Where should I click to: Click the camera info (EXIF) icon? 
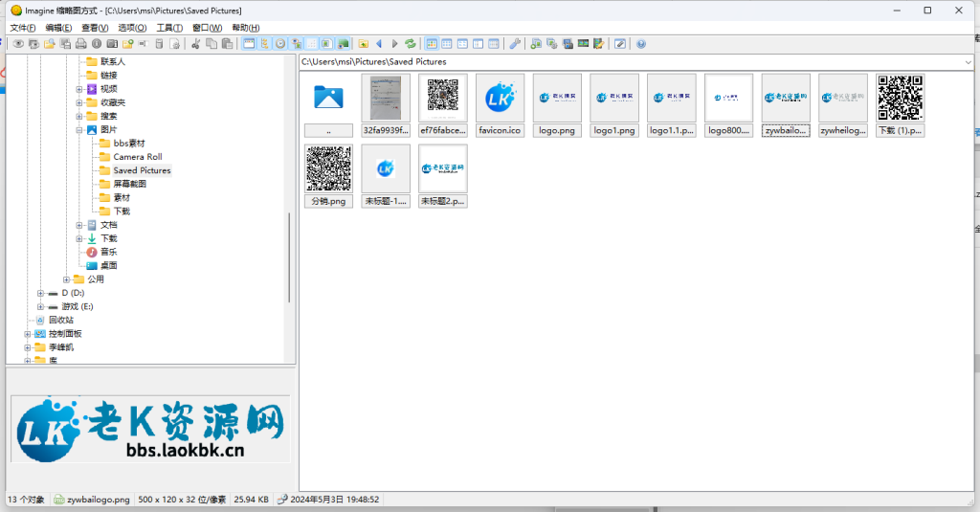point(112,44)
